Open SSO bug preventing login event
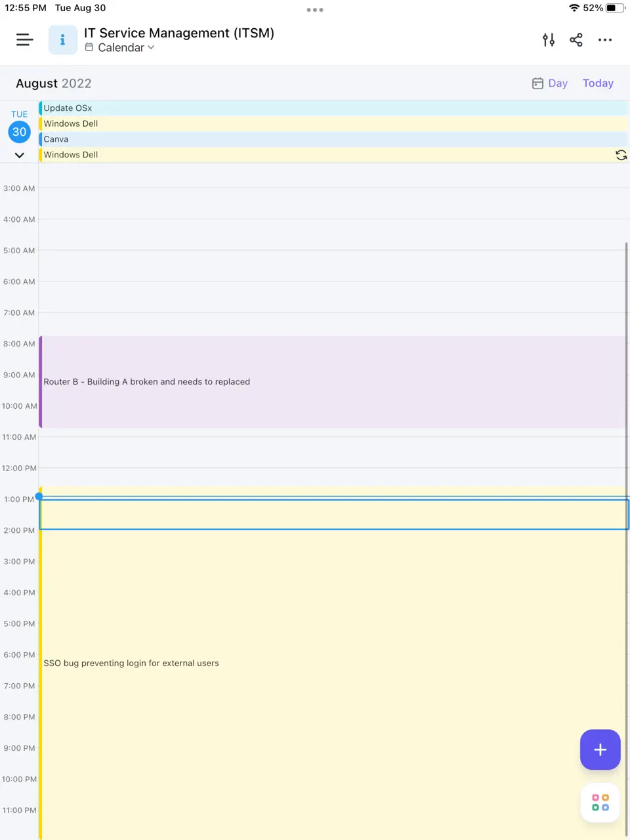 (x=328, y=663)
